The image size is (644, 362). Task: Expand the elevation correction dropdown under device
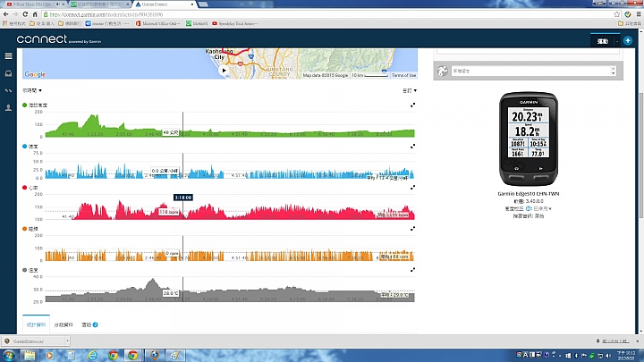tap(543, 208)
